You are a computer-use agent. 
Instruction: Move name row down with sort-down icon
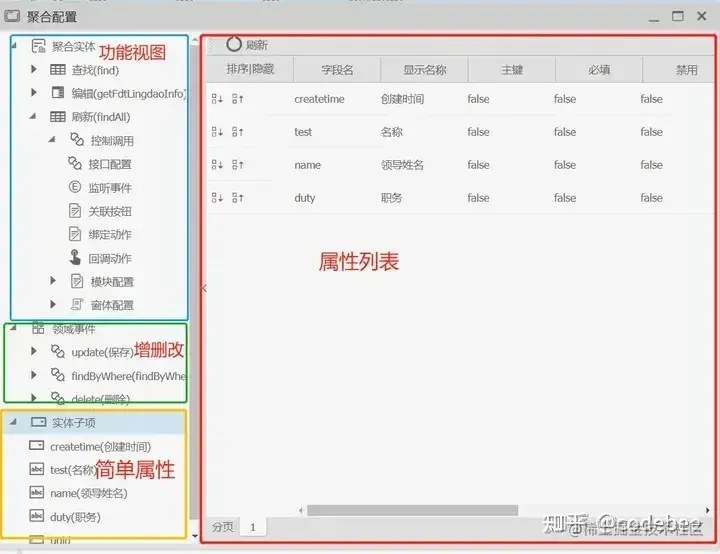click(217, 164)
